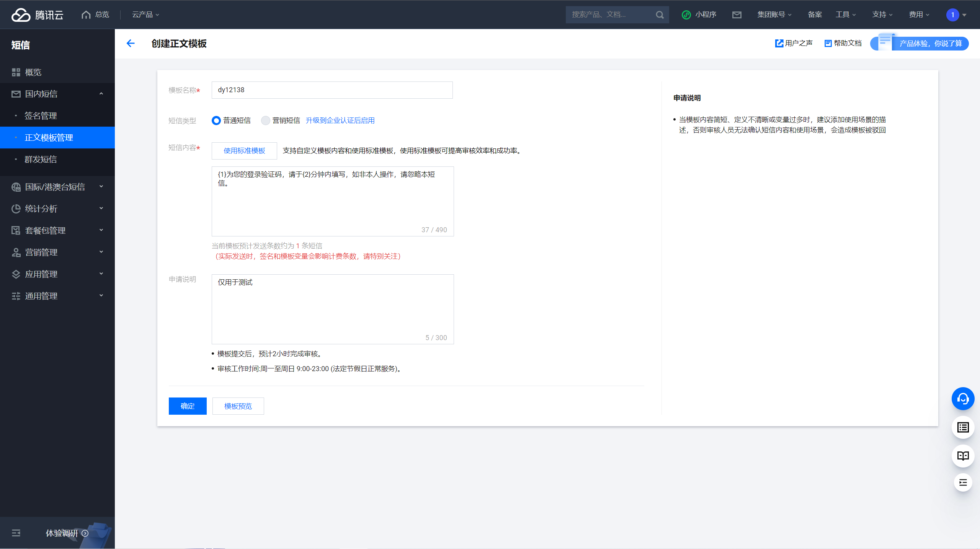The width and height of the screenshot is (980, 549).
Task: Open the customer service headset button
Action: tap(963, 399)
